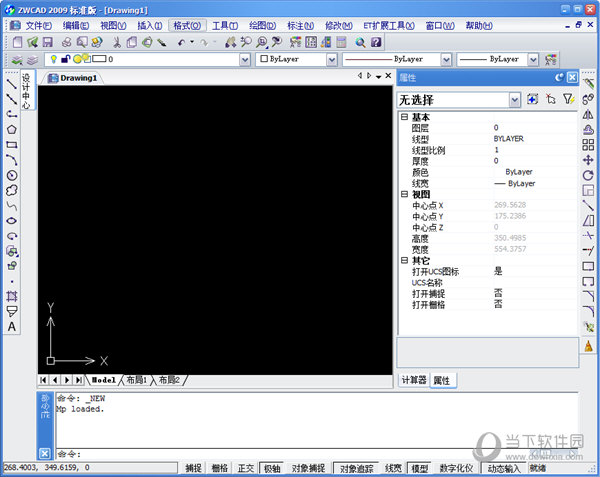The height and width of the screenshot is (477, 600).
Task: Open the 绘图(D) menu
Action: (262, 26)
